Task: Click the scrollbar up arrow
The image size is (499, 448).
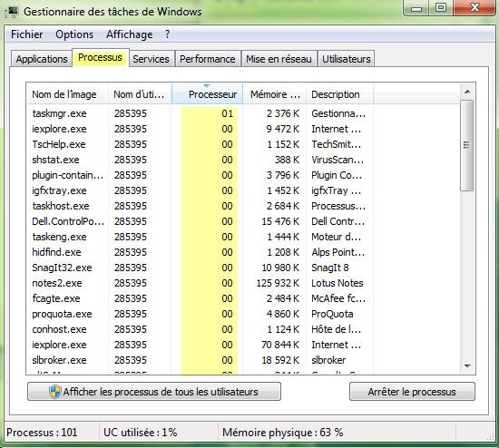Action: coord(467,92)
